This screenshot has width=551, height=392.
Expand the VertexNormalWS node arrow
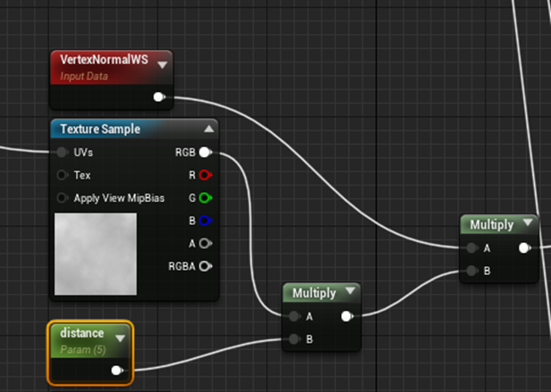click(162, 65)
